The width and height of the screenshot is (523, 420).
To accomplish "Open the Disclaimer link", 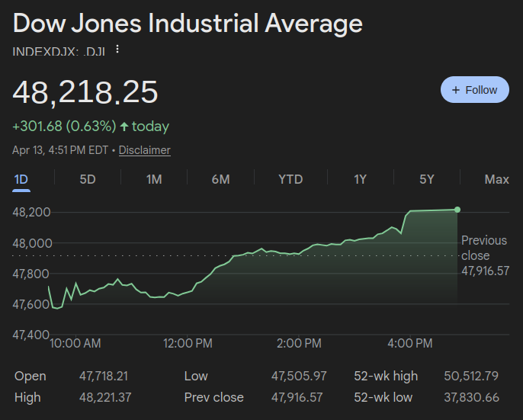I will [144, 150].
